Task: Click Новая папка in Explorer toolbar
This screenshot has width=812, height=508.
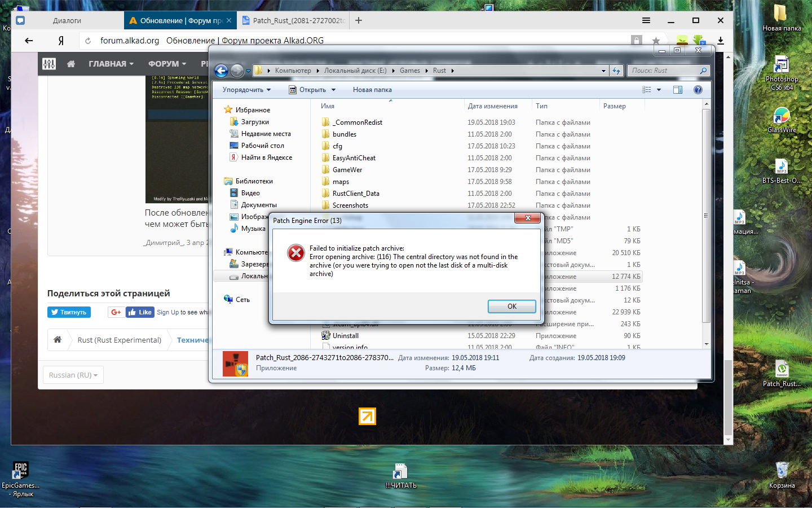Action: (x=372, y=90)
